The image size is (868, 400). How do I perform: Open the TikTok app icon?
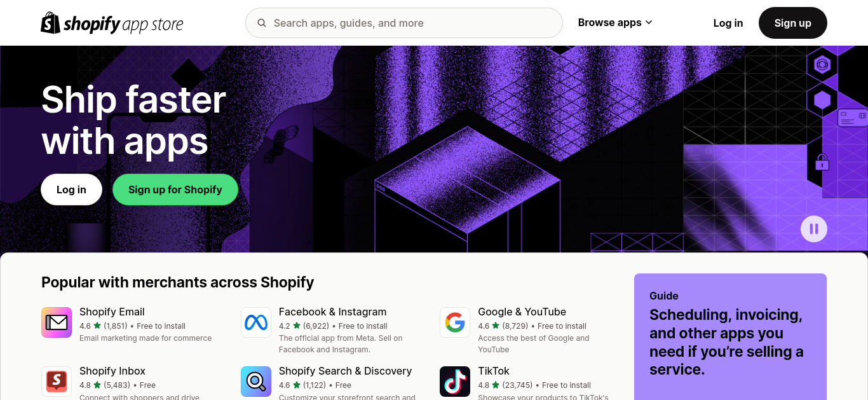coord(455,382)
